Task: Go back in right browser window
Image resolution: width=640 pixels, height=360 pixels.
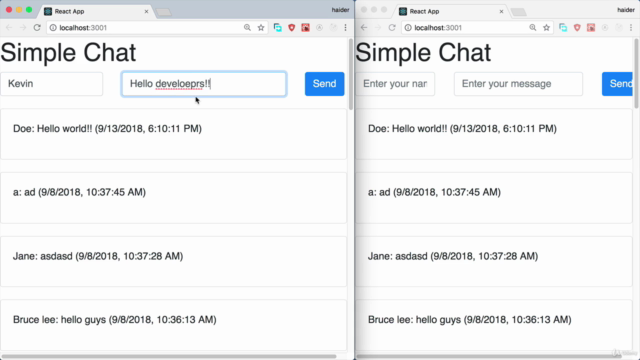Action: coord(364,28)
